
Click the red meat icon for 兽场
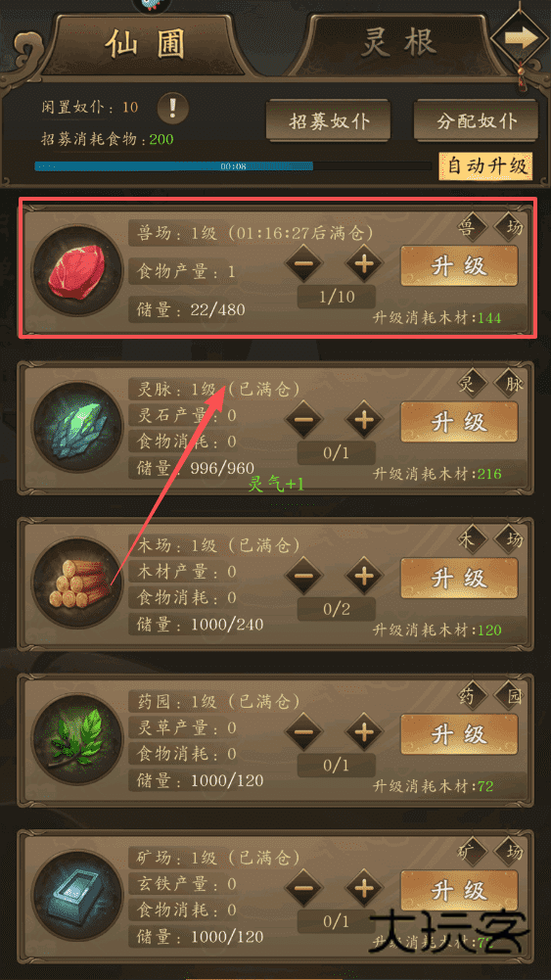[77, 271]
